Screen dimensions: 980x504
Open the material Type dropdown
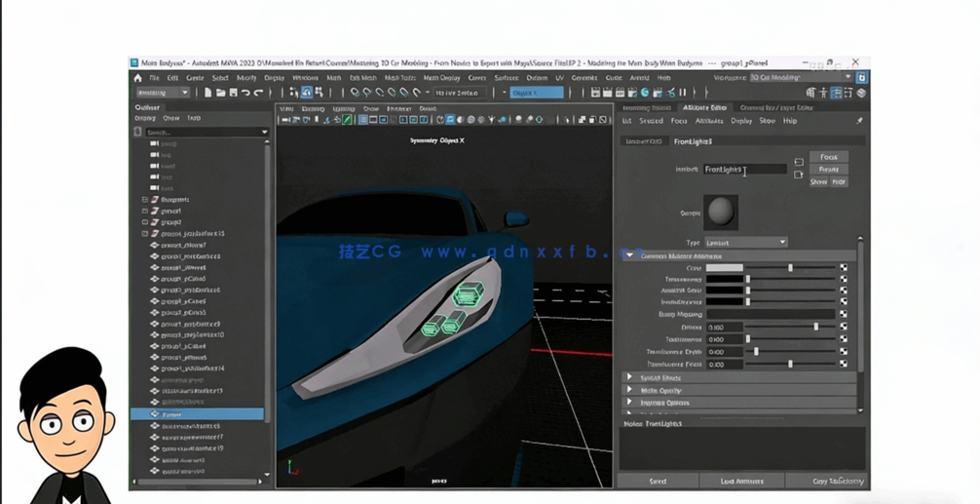[746, 242]
